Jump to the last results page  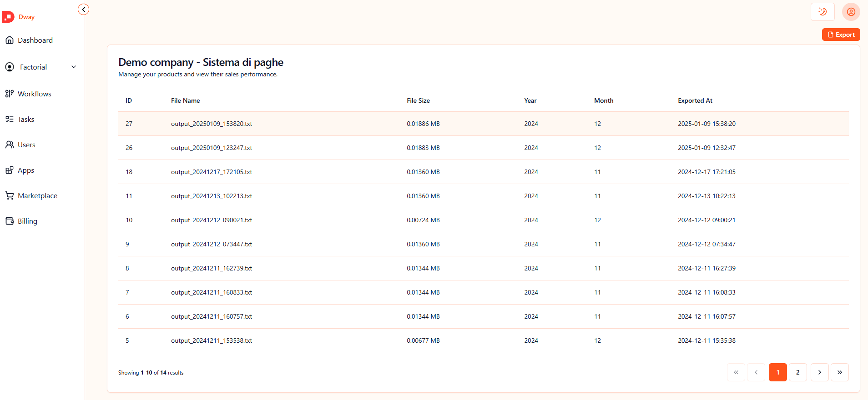tap(839, 372)
